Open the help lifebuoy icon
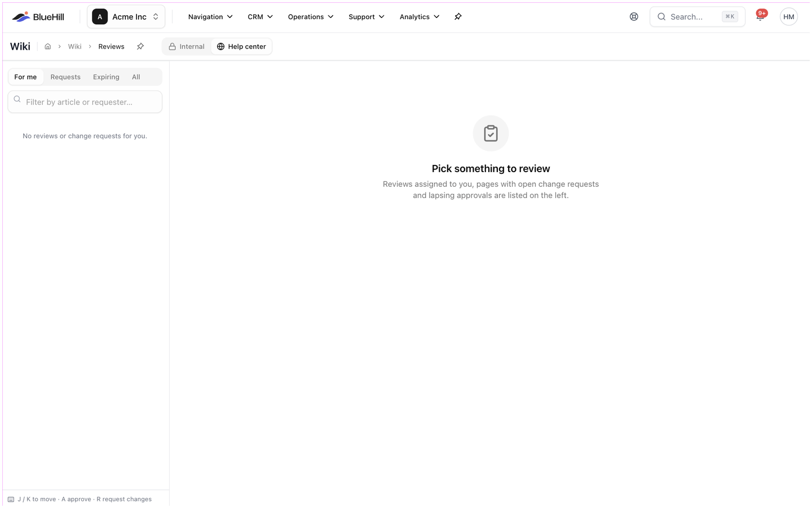The height and width of the screenshot is (508, 812). pyautogui.click(x=634, y=17)
